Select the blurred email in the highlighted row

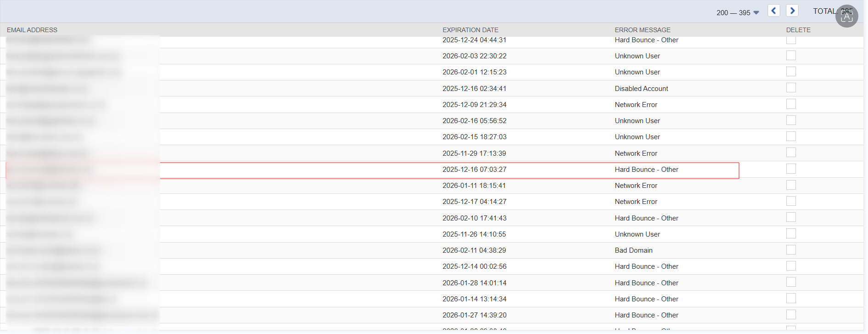point(50,170)
